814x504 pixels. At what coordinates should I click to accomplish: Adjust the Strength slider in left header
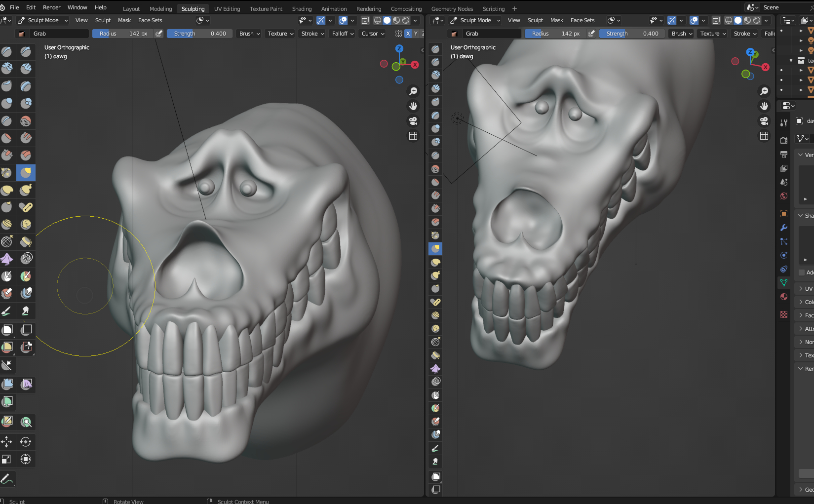click(199, 34)
